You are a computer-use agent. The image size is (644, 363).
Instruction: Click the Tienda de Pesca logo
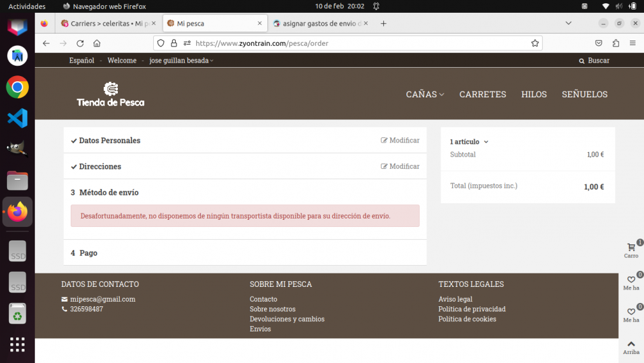pos(111,94)
